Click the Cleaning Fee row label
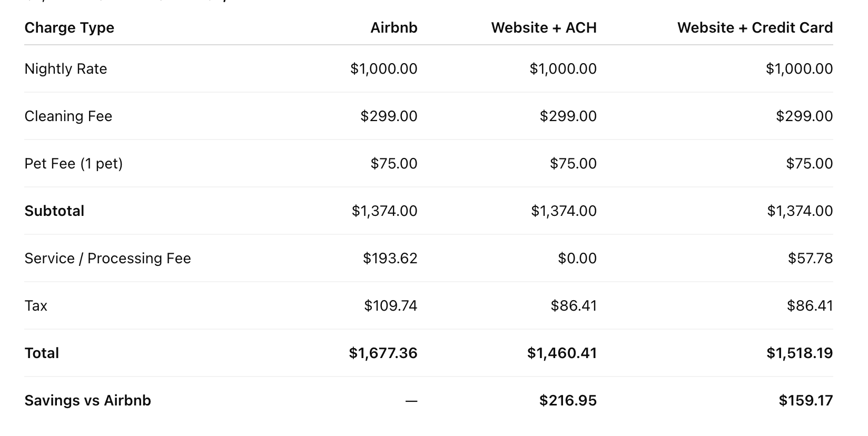This screenshot has width=868, height=436. click(68, 116)
